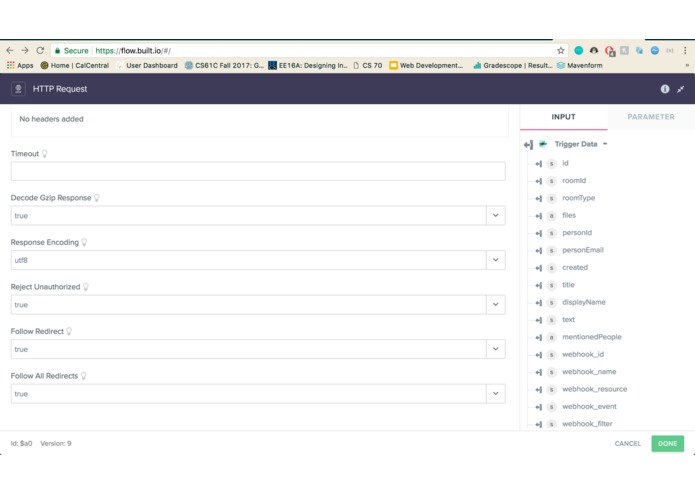The image size is (695, 494).
Task: Open the info icon in HTTP Request header
Action: 665,89
